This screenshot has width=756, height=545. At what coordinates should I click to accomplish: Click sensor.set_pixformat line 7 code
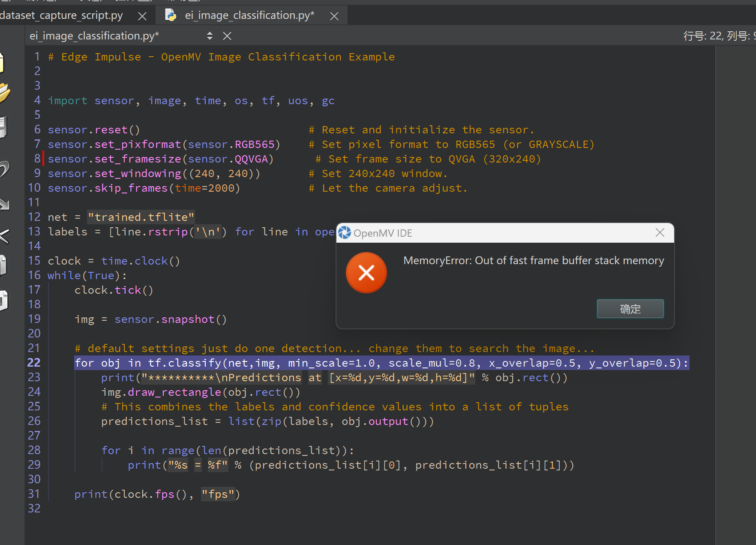point(164,145)
